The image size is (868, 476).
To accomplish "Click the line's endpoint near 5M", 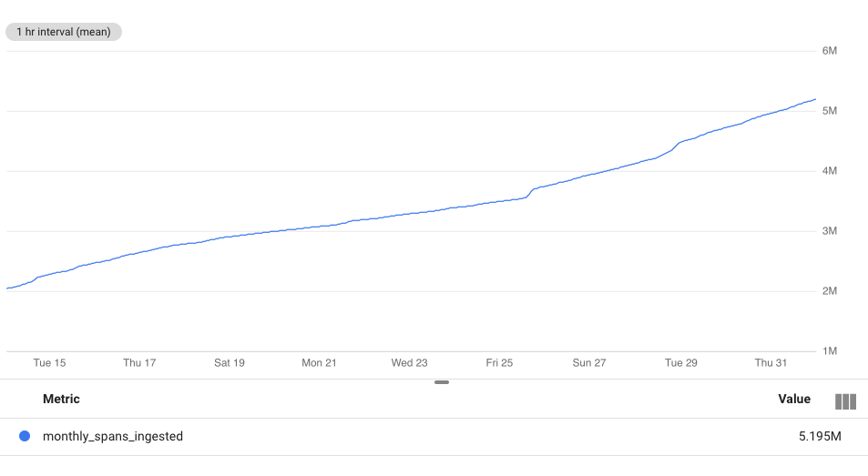I will pyautogui.click(x=815, y=99).
